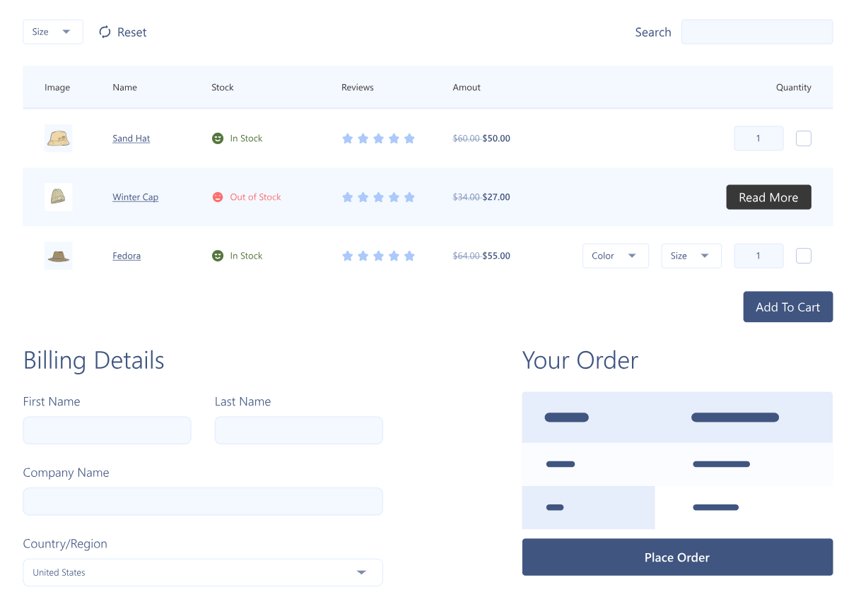Screen dimensions: 844x616
Task: Click the fifth star in Sand Hat's rating
Action: pyautogui.click(x=409, y=138)
